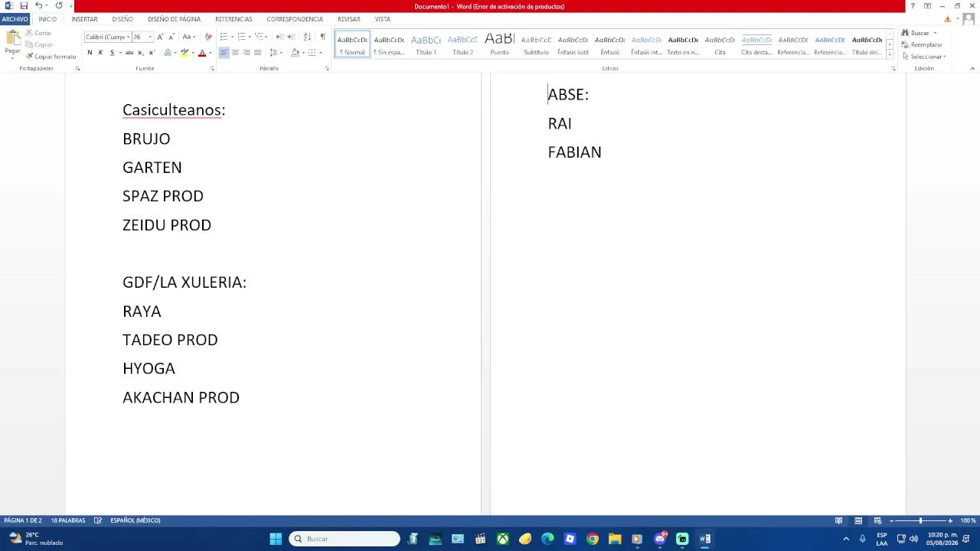Toggle italic formatting (K)
The height and width of the screenshot is (551, 980).
click(x=100, y=53)
